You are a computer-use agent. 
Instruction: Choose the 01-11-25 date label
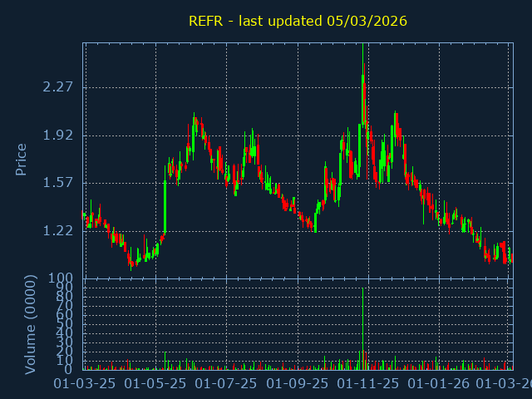(368, 384)
